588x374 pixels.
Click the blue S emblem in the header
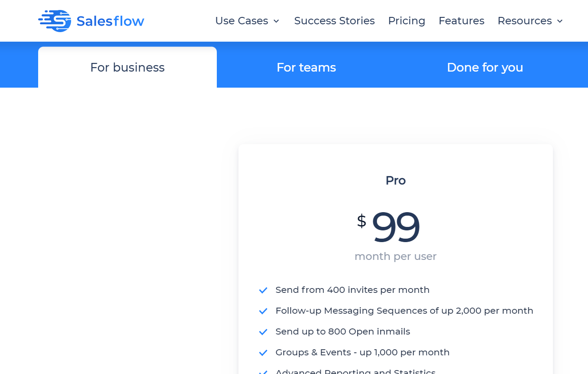(x=54, y=20)
